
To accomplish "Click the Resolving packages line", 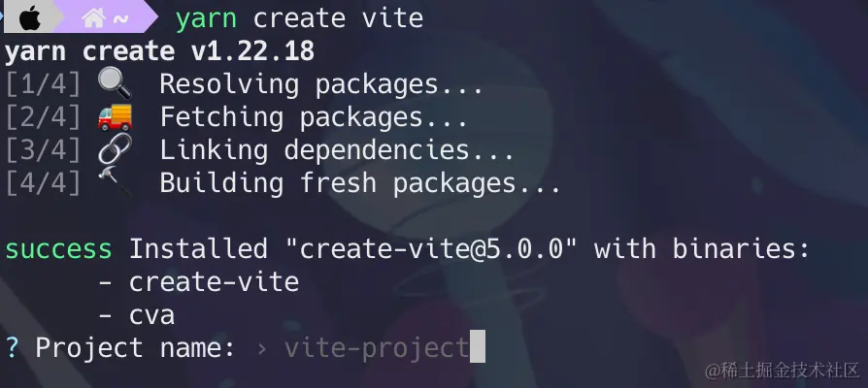I will [x=321, y=84].
